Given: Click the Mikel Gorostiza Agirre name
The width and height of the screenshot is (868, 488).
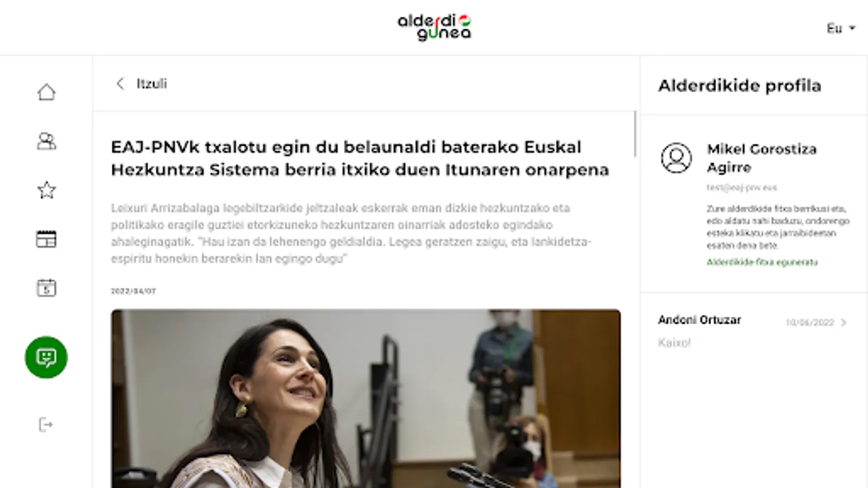Looking at the screenshot, I should pyautogui.click(x=762, y=158).
